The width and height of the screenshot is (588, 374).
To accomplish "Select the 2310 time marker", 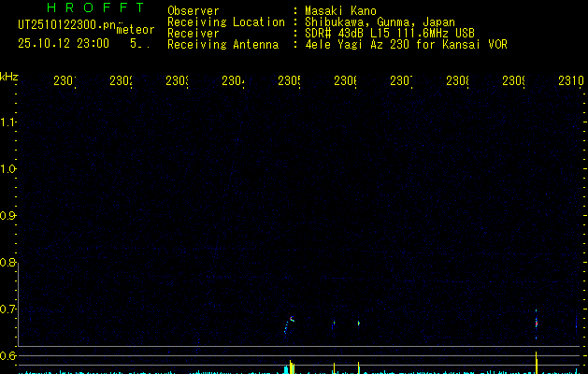I will tap(570, 82).
